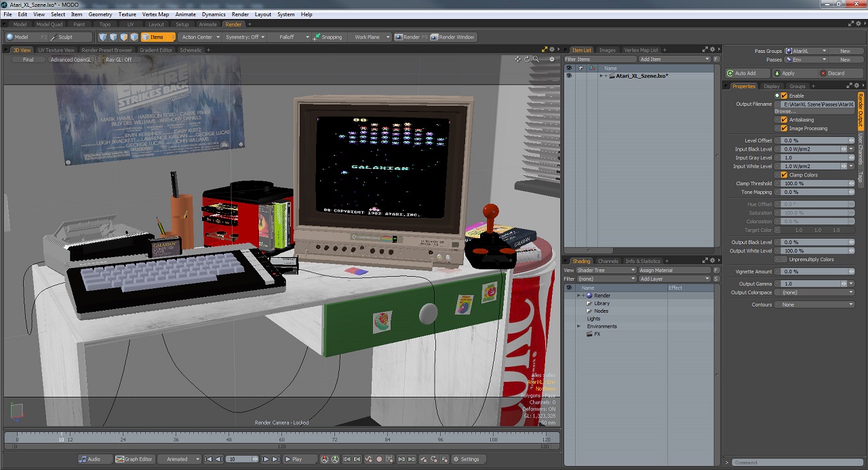Screen dimensions: 868x470
Task: Click viewport pan move icon
Action: [x=518, y=60]
